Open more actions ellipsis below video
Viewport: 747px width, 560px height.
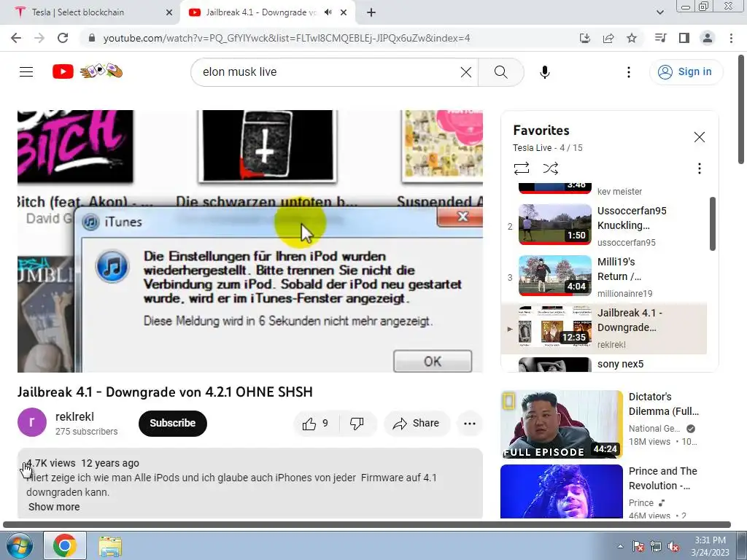coord(469,424)
